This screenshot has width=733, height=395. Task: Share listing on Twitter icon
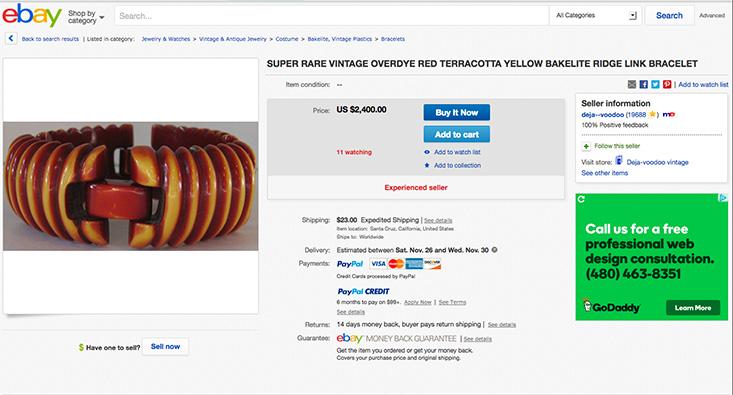tap(655, 85)
